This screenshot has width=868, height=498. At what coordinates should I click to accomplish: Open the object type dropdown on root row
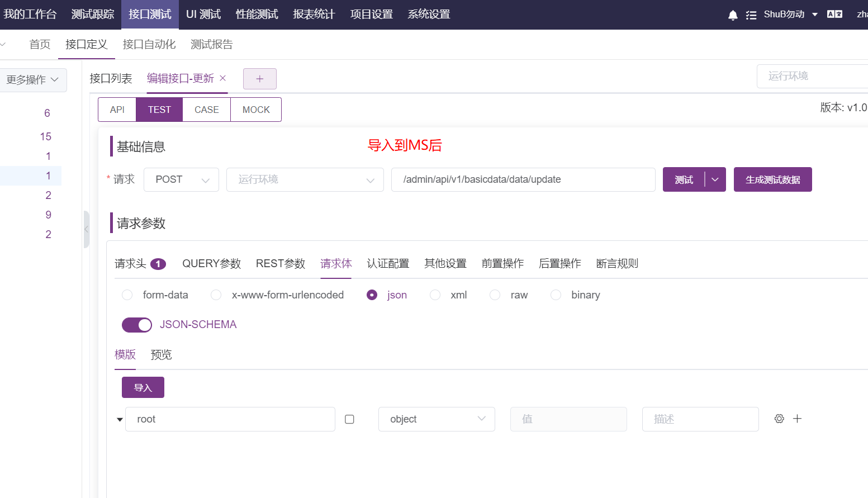point(437,419)
